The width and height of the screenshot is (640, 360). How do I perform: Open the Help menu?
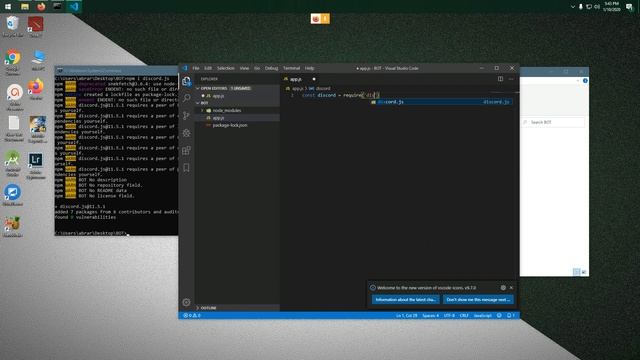(x=310, y=68)
